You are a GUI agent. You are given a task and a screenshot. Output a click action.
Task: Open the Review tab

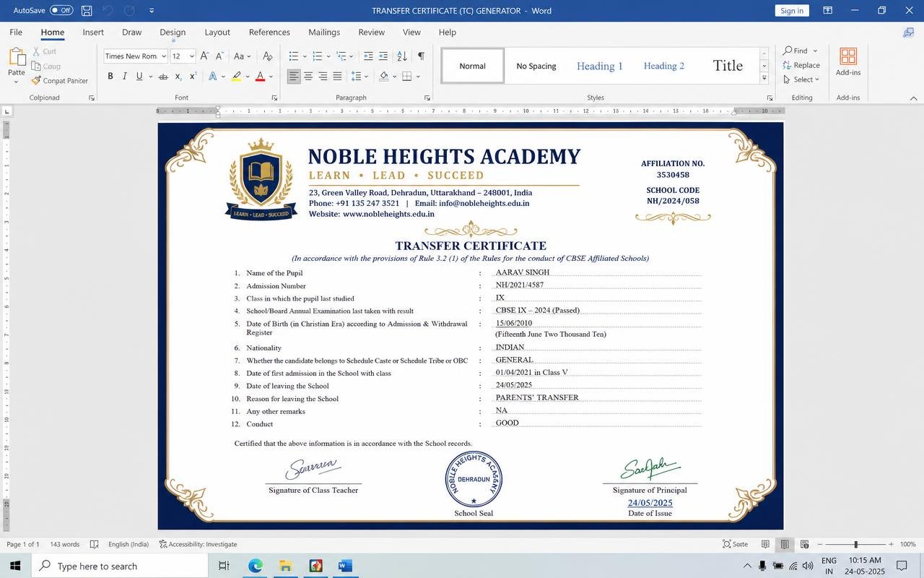coord(371,32)
